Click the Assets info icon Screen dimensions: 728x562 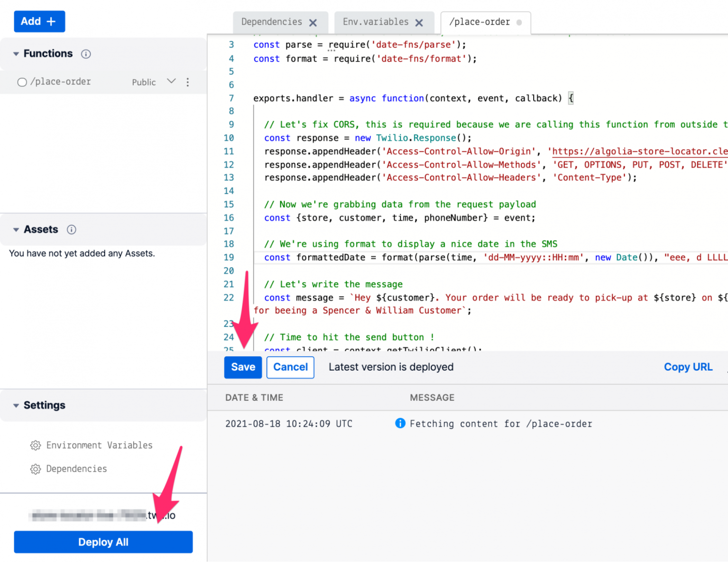[x=72, y=230]
